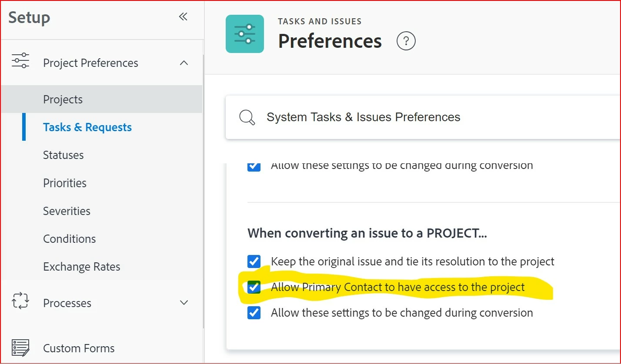The image size is (621, 364).
Task: Collapse the Project Preferences section chevron
Action: (184, 63)
